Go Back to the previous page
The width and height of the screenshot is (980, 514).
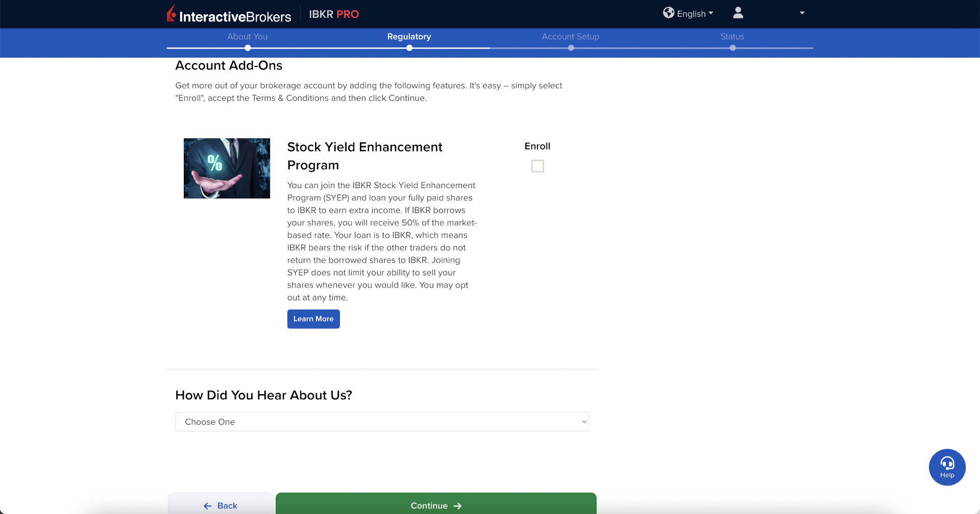point(220,505)
